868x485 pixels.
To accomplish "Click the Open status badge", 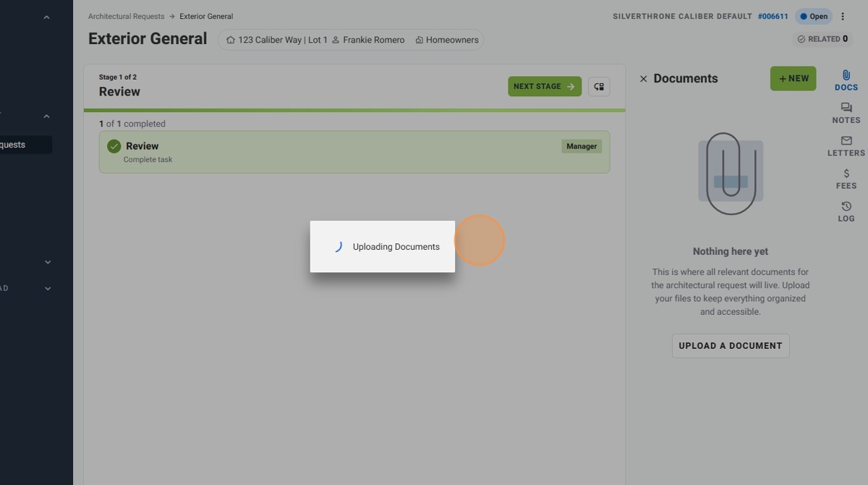I will 813,16.
